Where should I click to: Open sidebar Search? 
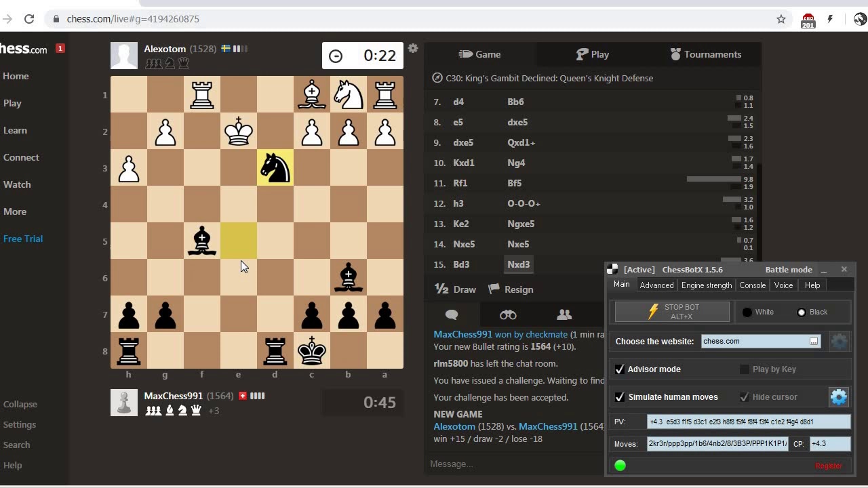pyautogui.click(x=16, y=445)
